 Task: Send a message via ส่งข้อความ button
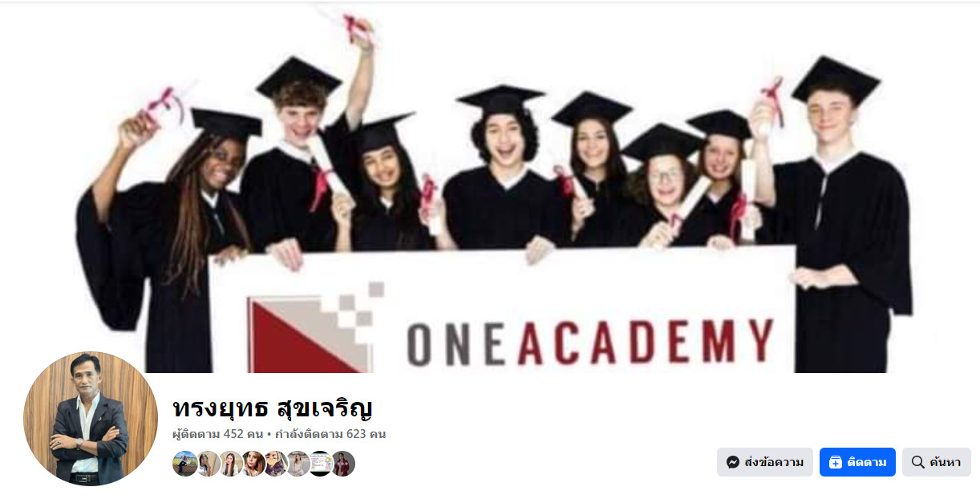[765, 462]
